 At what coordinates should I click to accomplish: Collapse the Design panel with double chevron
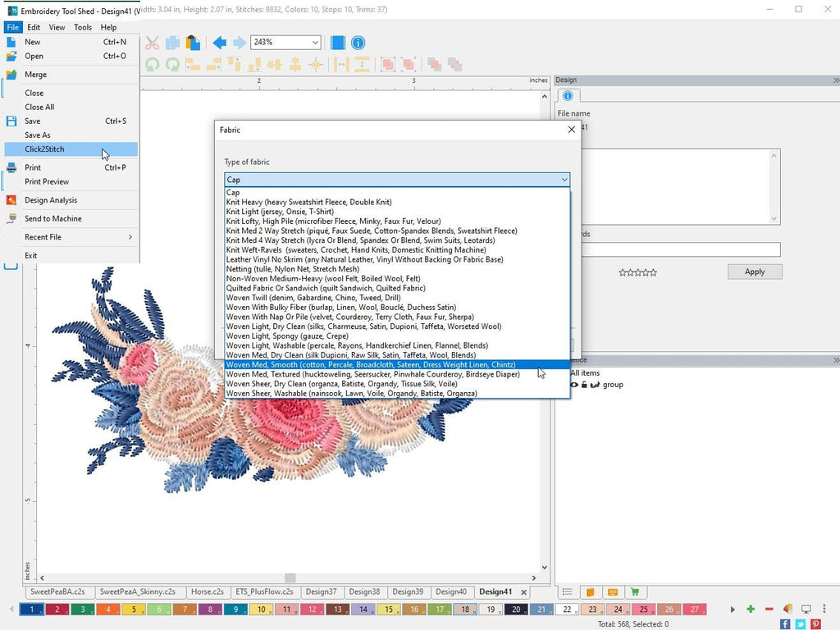[836, 80]
